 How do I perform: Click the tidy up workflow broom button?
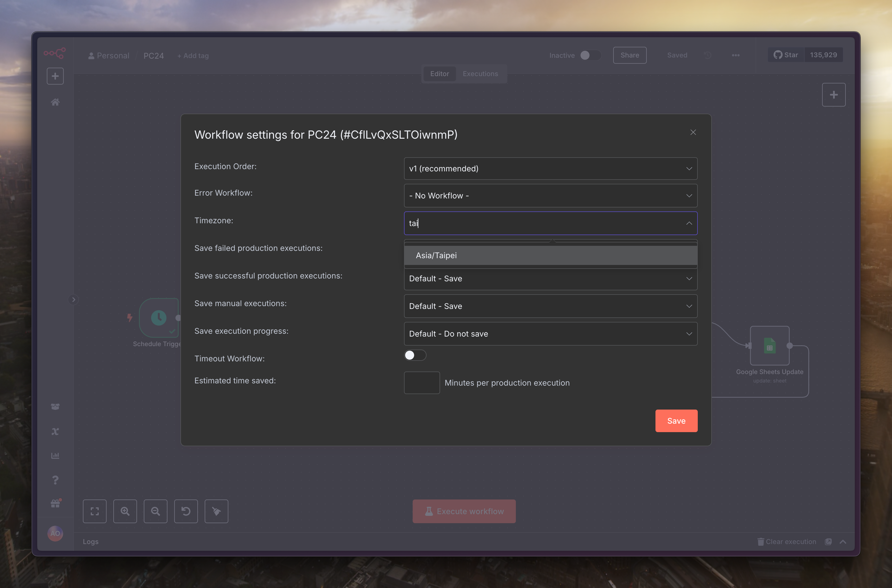216,511
